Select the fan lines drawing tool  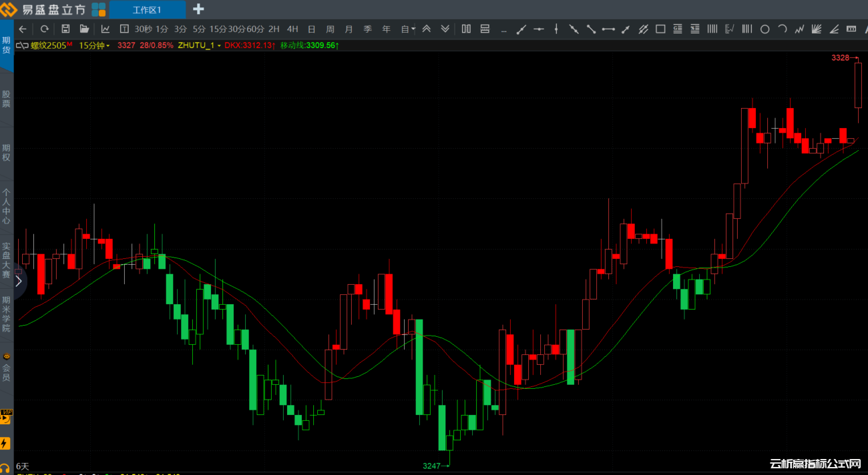coord(817,29)
